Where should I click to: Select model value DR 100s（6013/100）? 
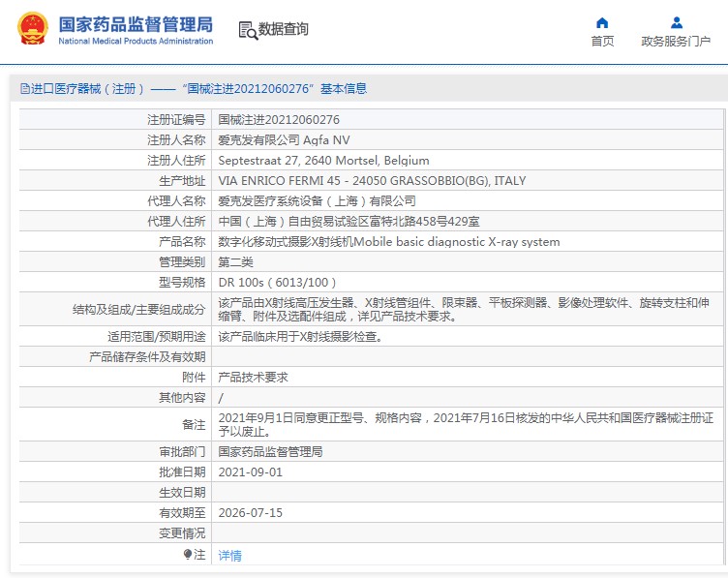pos(277,283)
